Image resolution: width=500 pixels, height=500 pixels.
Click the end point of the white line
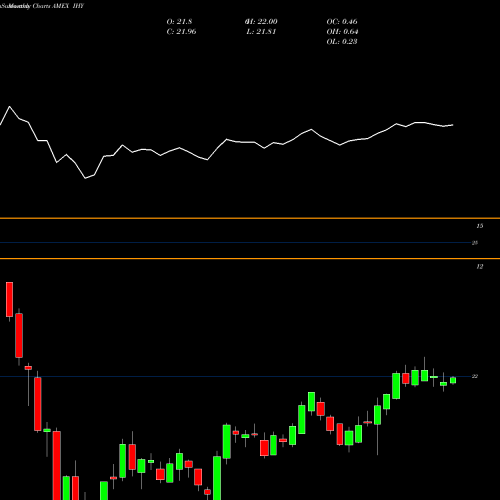[453, 125]
